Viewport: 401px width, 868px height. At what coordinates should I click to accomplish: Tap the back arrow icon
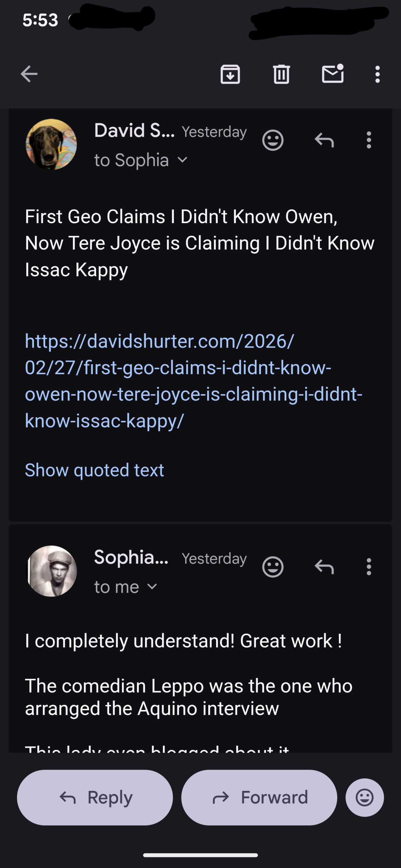(x=29, y=74)
